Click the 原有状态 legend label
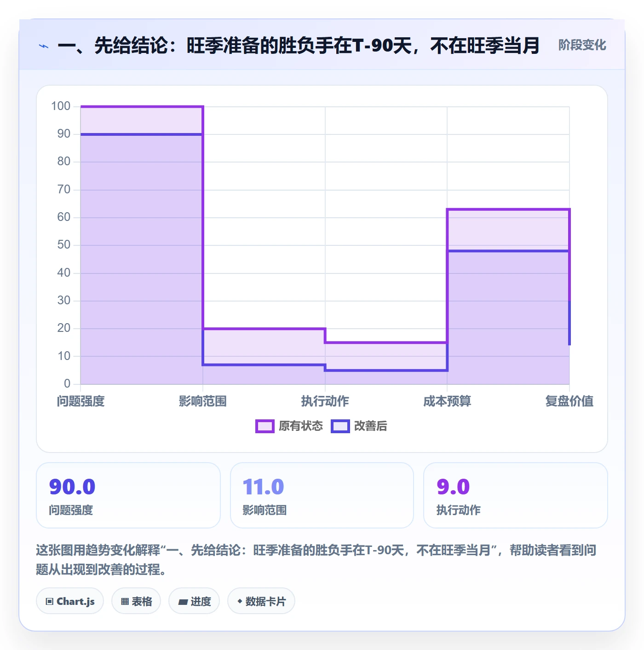Screen dimensions: 644x650 301,426
